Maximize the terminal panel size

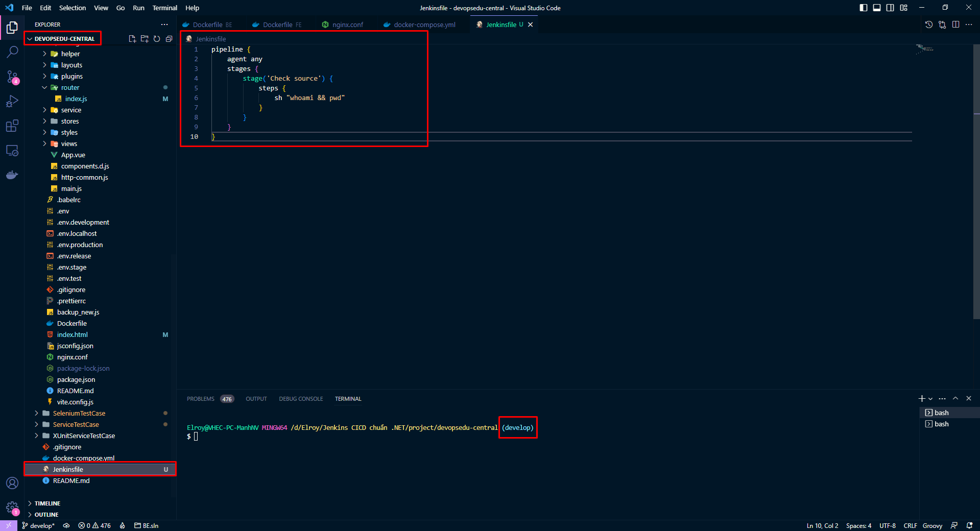pyautogui.click(x=955, y=399)
